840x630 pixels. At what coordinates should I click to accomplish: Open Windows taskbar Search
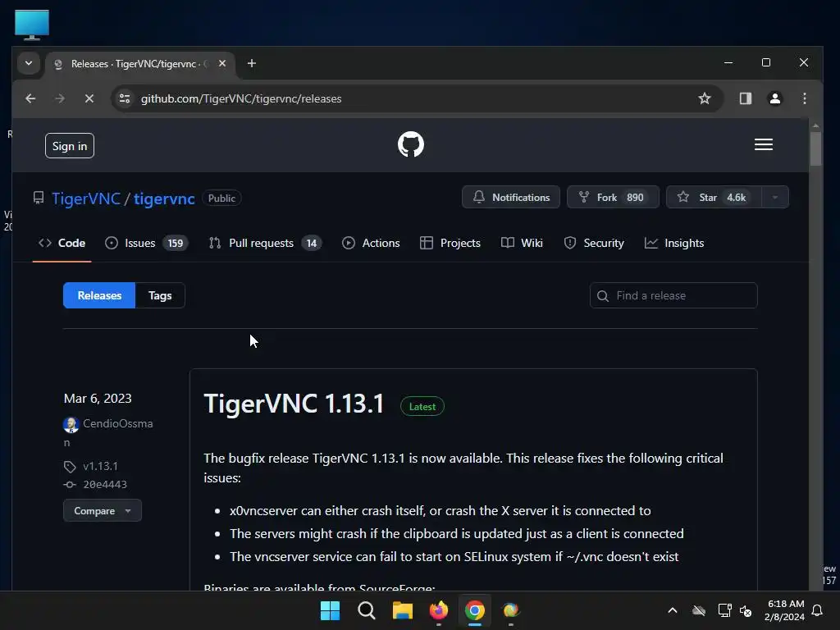point(367,610)
